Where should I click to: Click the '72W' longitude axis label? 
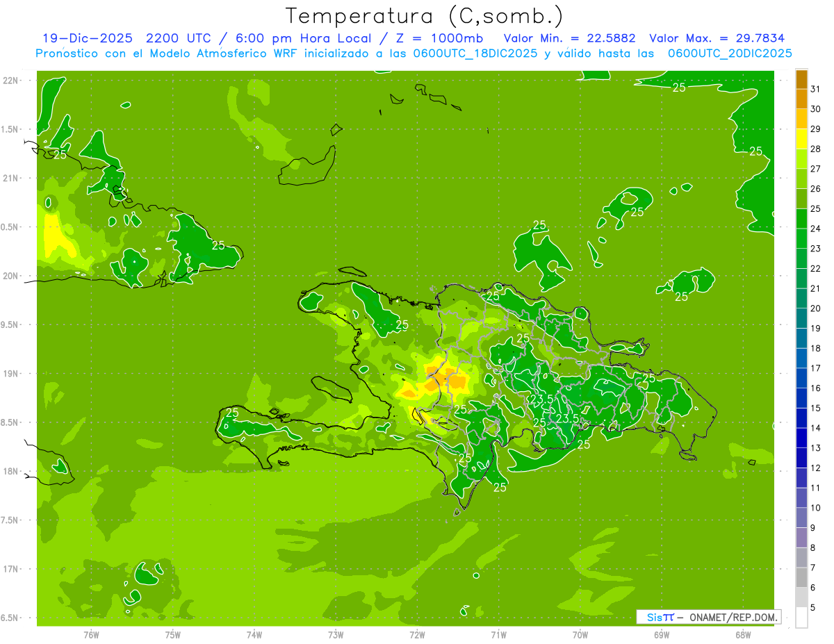pos(417,634)
